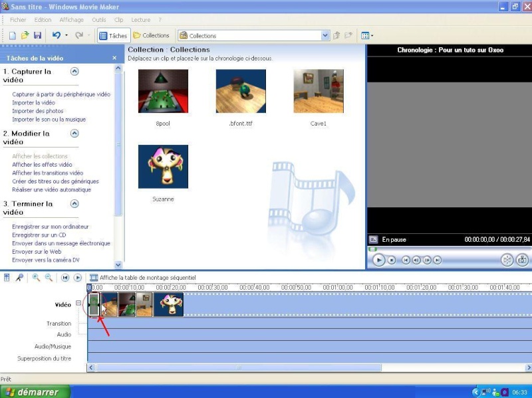Select the 8pool clip thumbnail in Collections
Image resolution: width=532 pixels, height=398 pixels.
pyautogui.click(x=163, y=91)
